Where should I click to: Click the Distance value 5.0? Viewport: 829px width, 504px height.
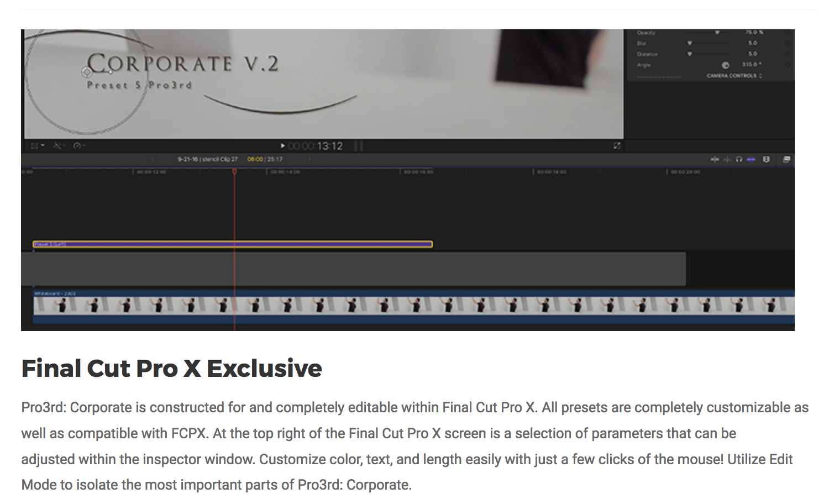click(x=753, y=54)
